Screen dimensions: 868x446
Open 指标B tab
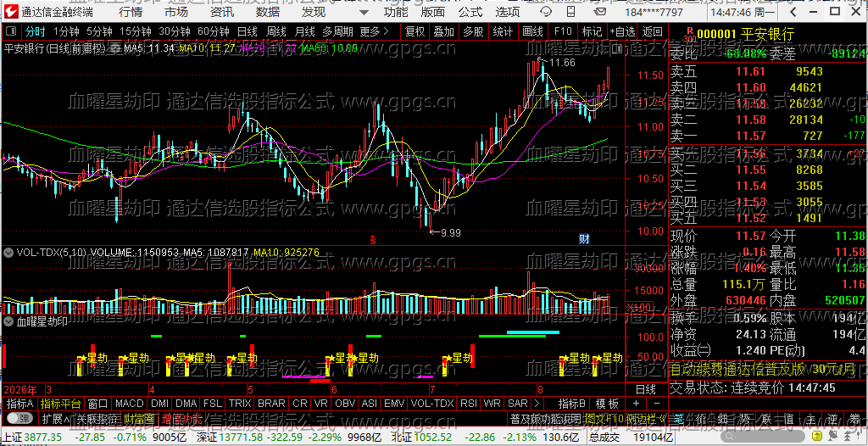(x=572, y=404)
